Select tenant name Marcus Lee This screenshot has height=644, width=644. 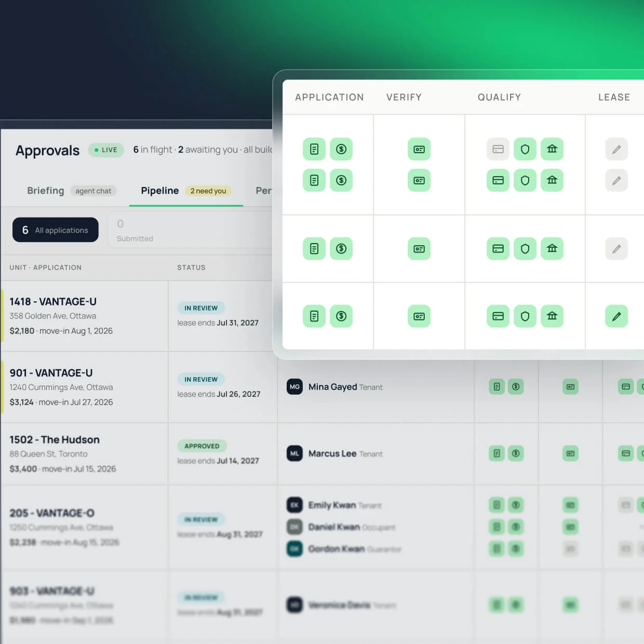[332, 453]
